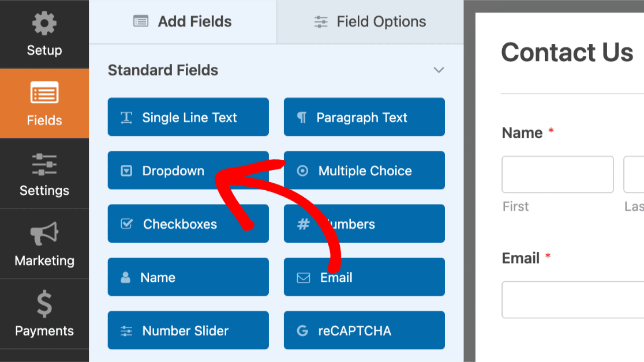Add a Name field to the form
644x362 pixels.
point(188,277)
